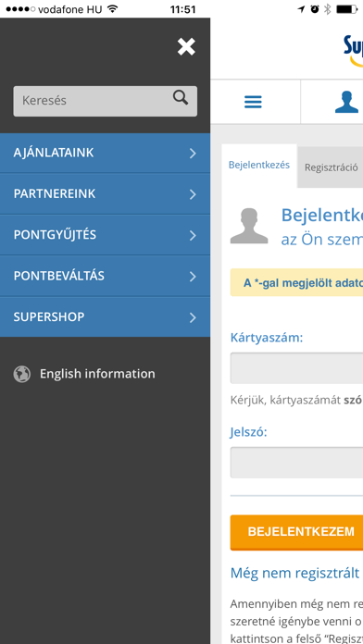
Task: Click the "Jelszó:" label
Action: tap(249, 432)
